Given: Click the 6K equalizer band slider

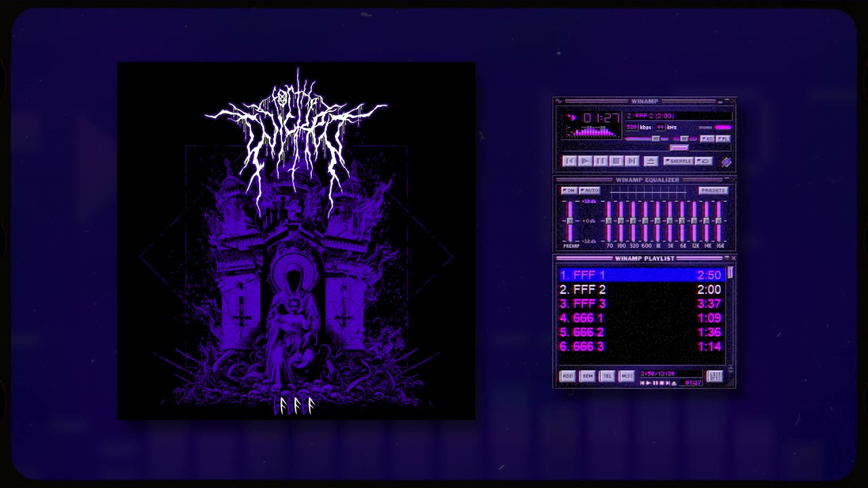Looking at the screenshot, I should (682, 221).
